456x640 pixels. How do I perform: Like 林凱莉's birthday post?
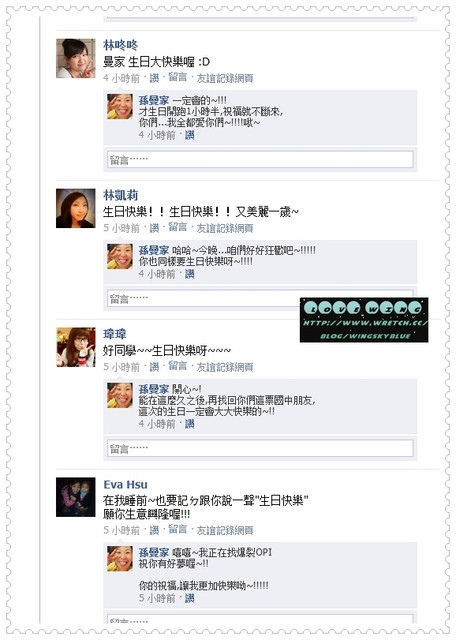154,228
